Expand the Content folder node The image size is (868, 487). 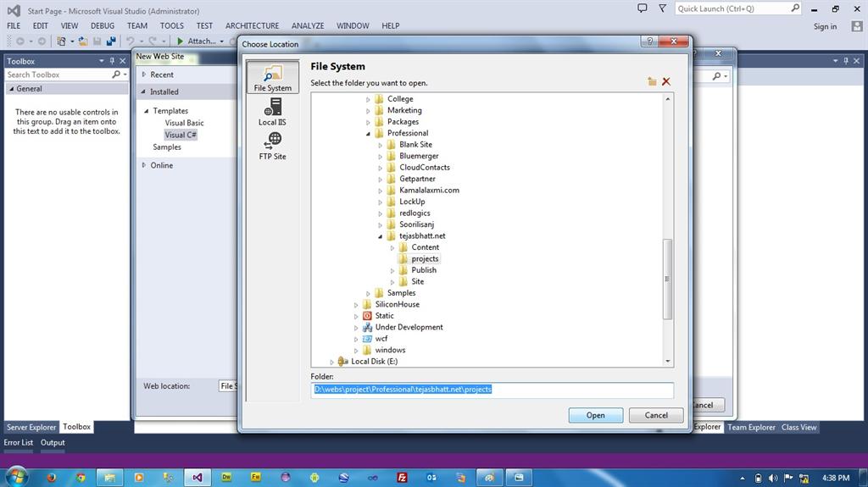[392, 248]
